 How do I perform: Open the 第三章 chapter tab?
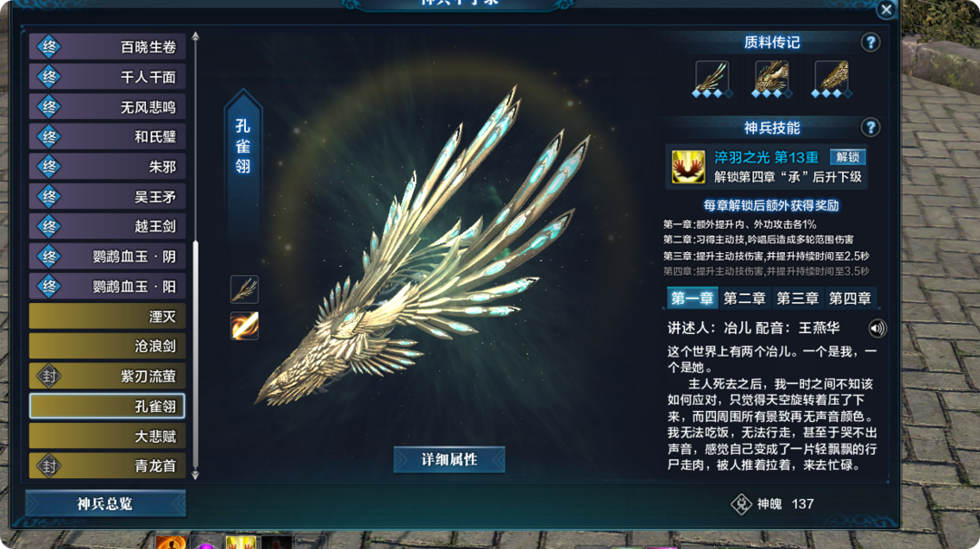tap(798, 299)
